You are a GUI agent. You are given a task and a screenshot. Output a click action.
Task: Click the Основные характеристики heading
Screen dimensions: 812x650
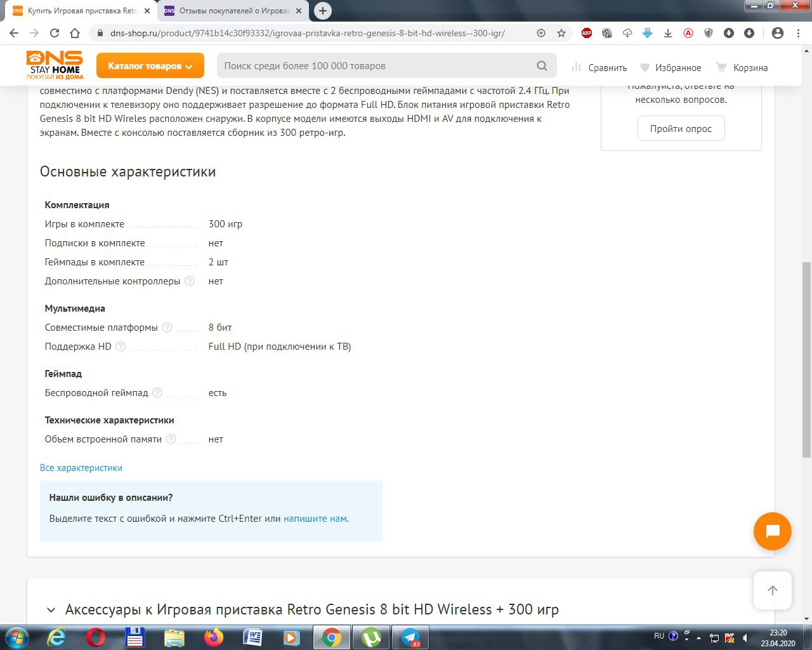click(x=128, y=172)
